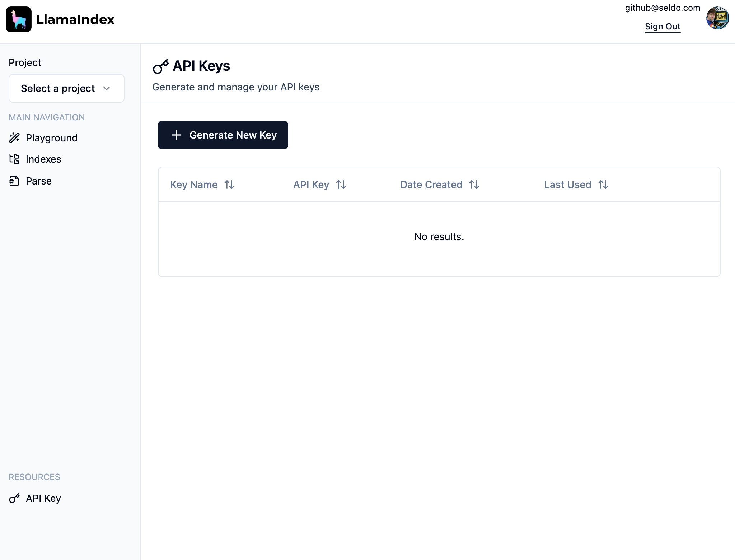Click the Parse navigation item
Screen dimensions: 735x560
(38, 181)
